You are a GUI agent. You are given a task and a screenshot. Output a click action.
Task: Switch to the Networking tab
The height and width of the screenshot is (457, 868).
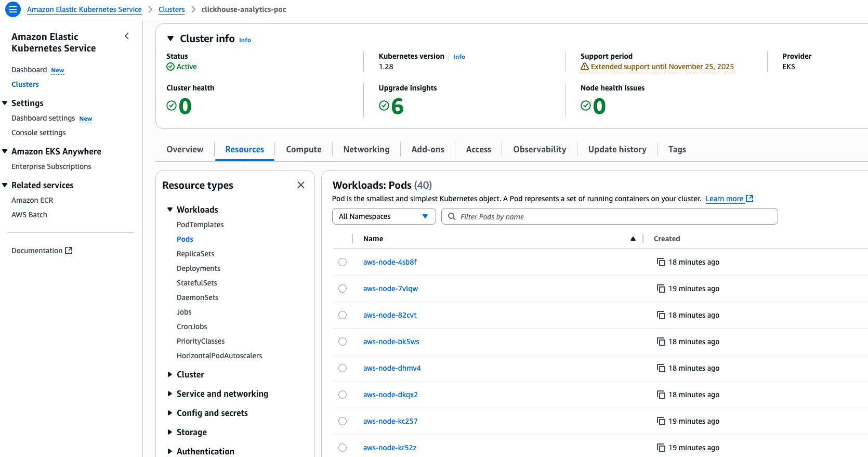coord(366,149)
